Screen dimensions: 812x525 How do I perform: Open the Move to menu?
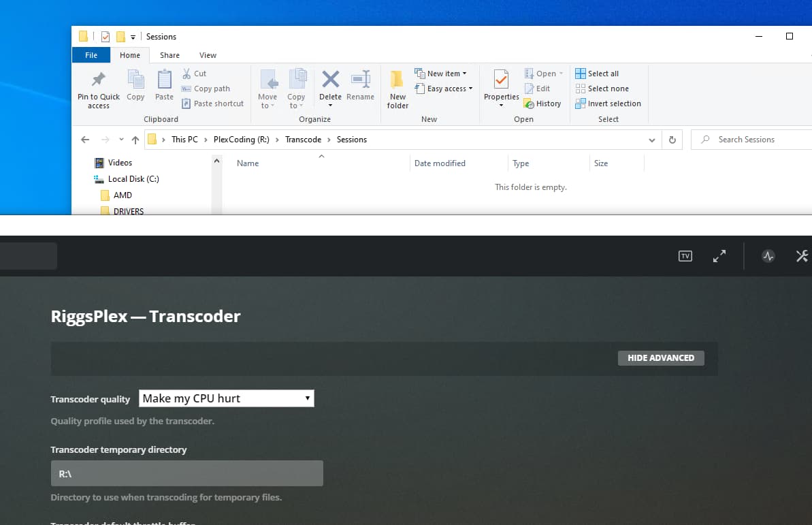267,89
